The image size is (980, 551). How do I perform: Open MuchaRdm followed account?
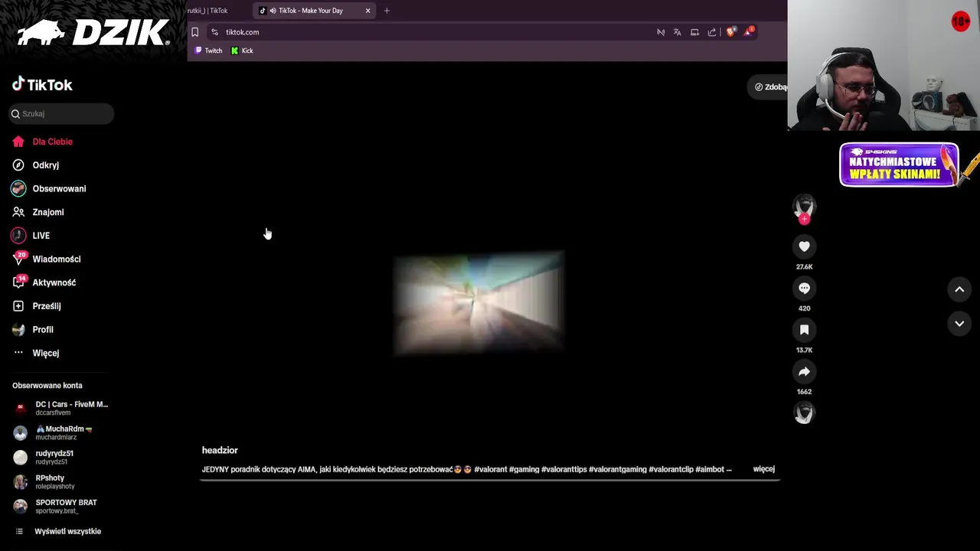[x=54, y=432]
